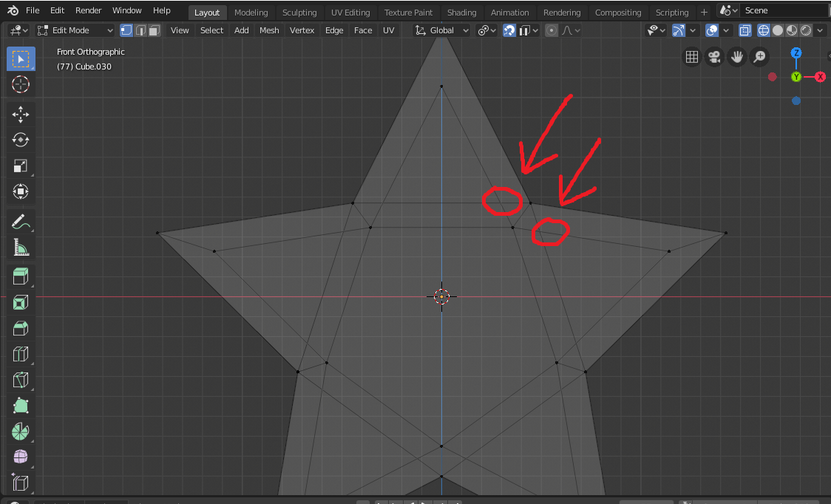Toggle proportional editing

[x=552, y=30]
